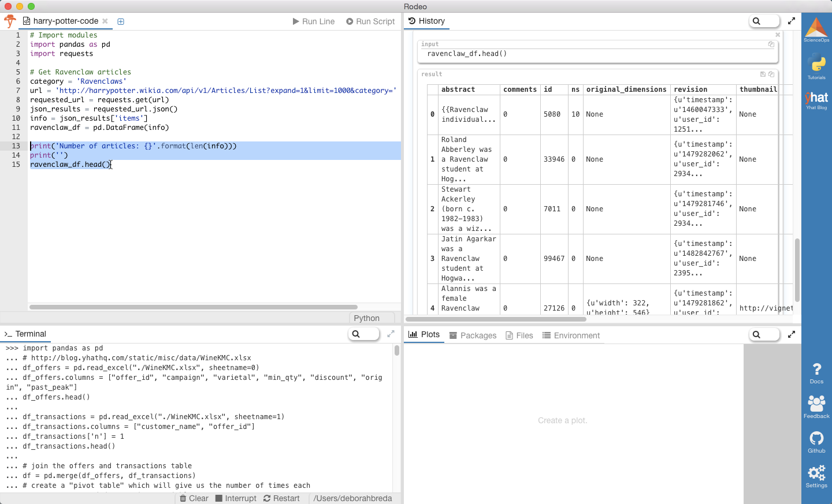Expand the Terminal panel to fullscreen
Screen dimensions: 832x504
click(391, 334)
